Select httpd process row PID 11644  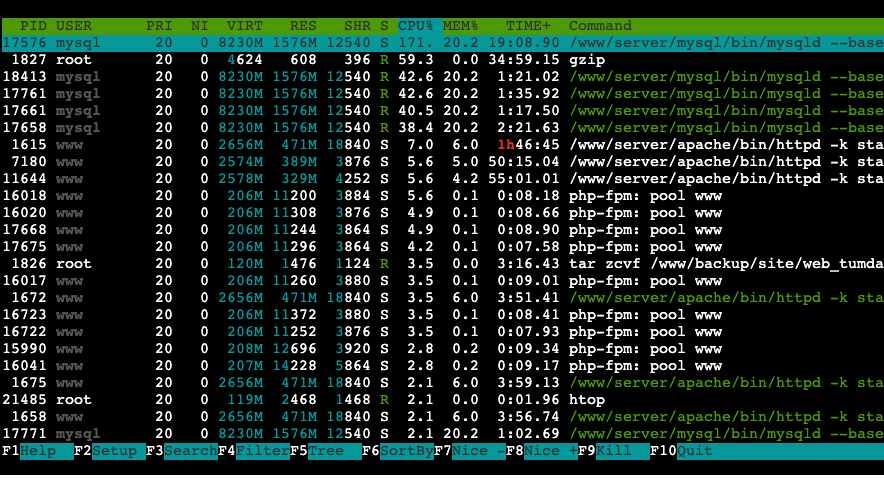[x=443, y=179]
